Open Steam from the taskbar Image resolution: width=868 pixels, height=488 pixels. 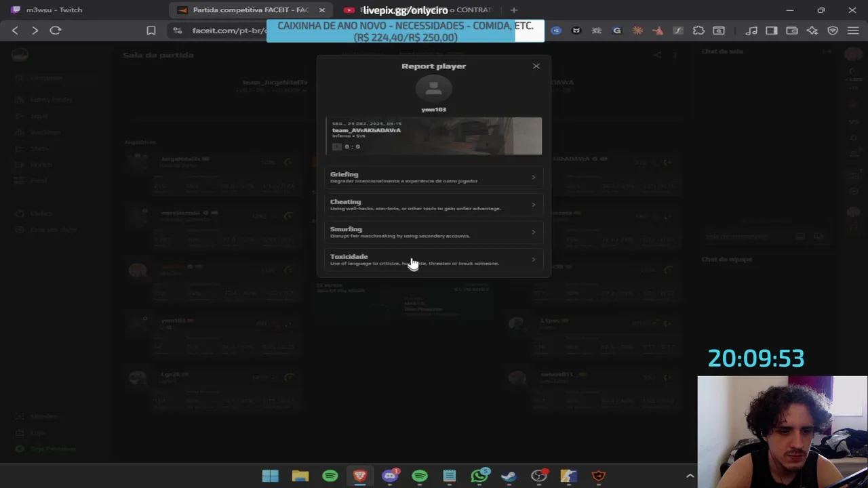tap(509, 476)
